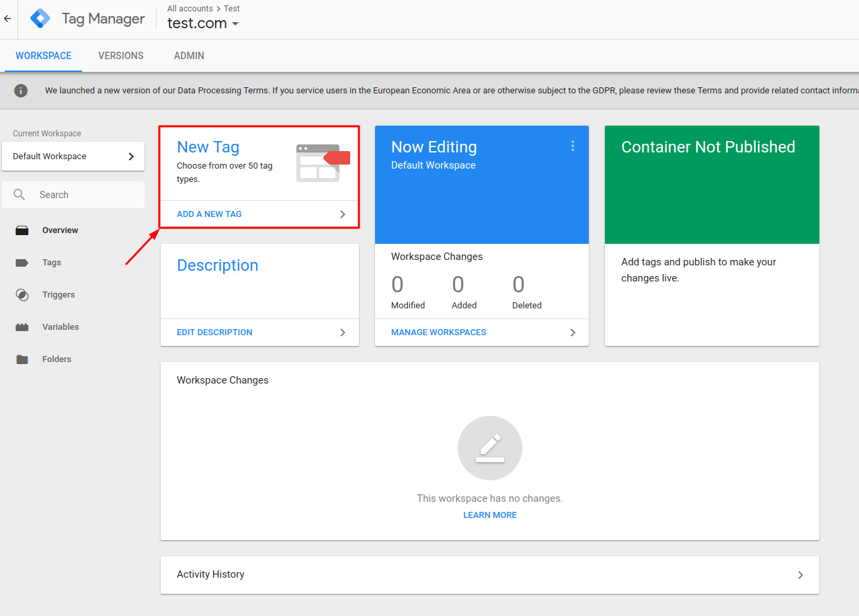
Task: Expand the Default Workspace selector
Action: point(73,156)
